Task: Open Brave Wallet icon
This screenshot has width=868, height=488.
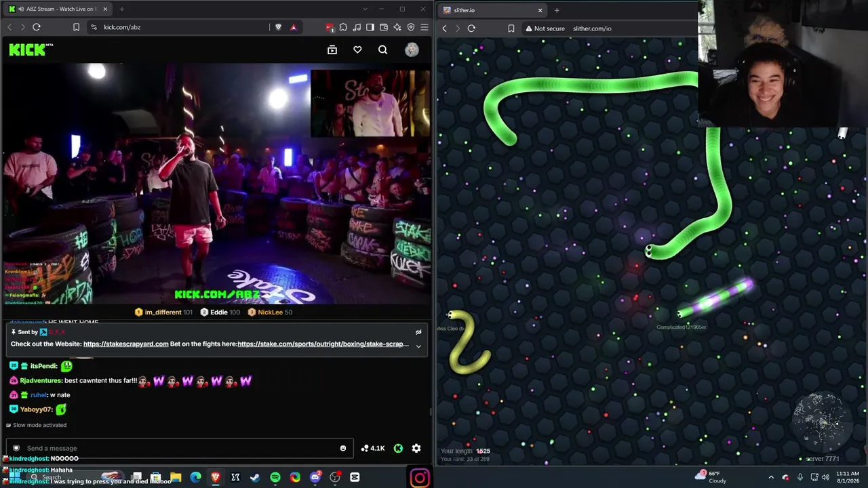Action: [x=384, y=27]
